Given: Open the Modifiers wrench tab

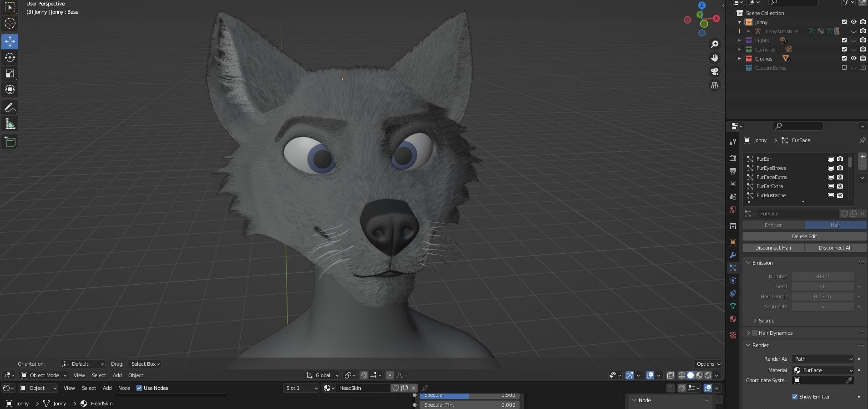Looking at the screenshot, I should (x=732, y=255).
